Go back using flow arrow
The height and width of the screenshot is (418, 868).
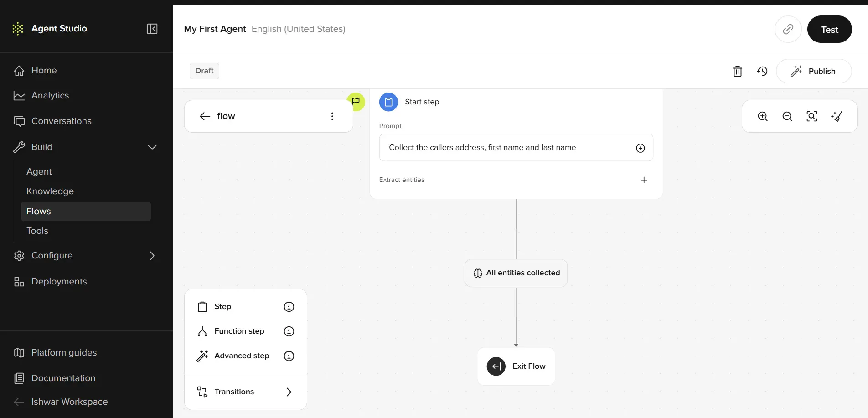205,116
